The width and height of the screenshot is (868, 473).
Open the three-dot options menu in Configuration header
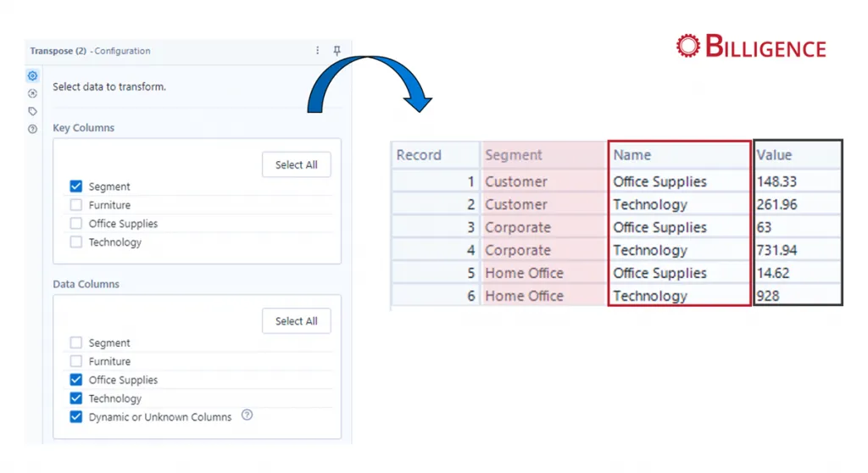click(x=317, y=50)
